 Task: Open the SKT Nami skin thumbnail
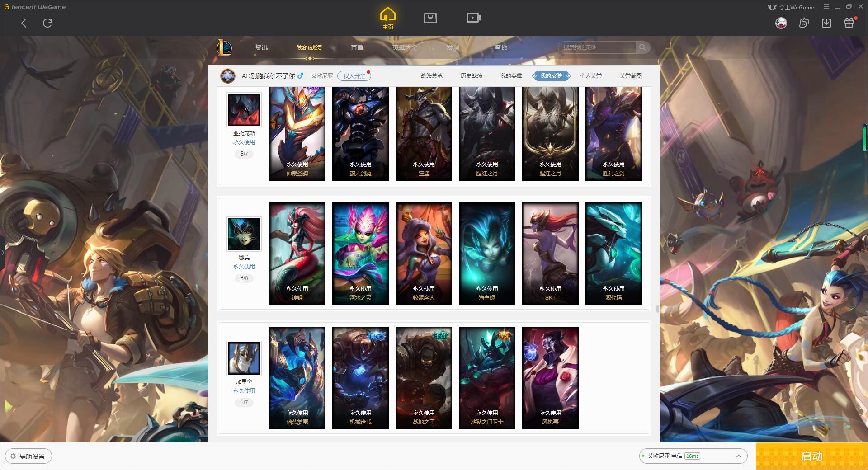(550, 254)
